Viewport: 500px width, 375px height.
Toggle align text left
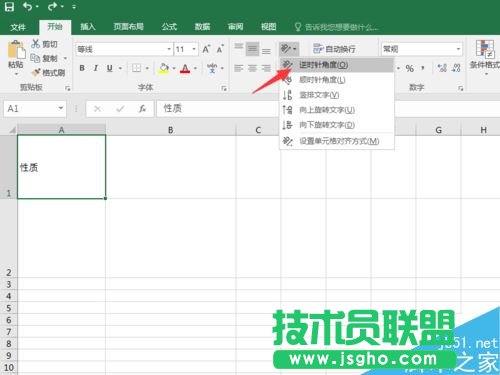point(239,68)
